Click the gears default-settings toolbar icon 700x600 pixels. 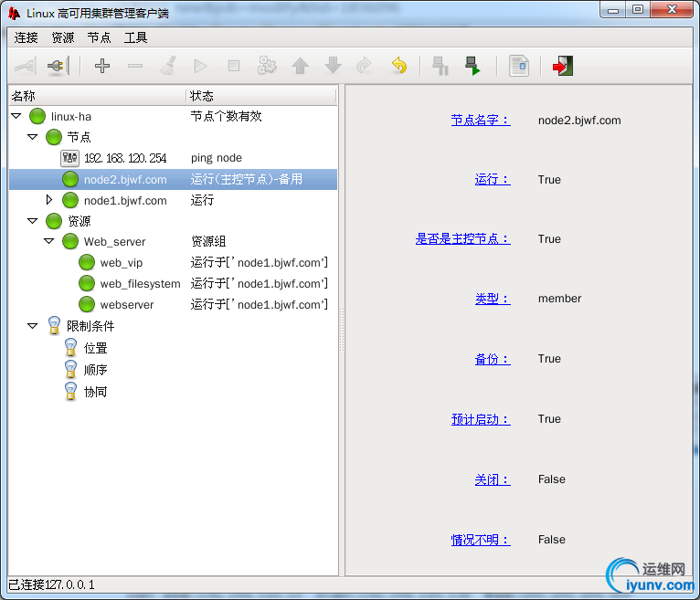267,66
